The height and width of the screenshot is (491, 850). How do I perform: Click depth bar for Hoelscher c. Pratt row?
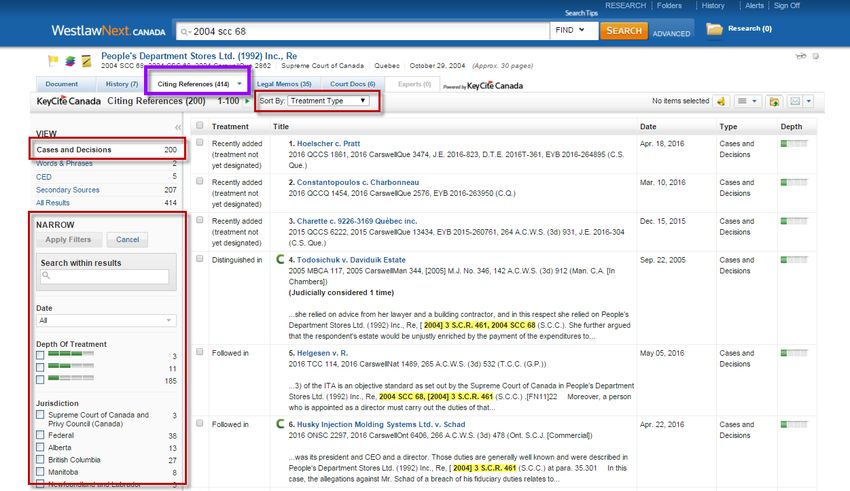tap(794, 144)
